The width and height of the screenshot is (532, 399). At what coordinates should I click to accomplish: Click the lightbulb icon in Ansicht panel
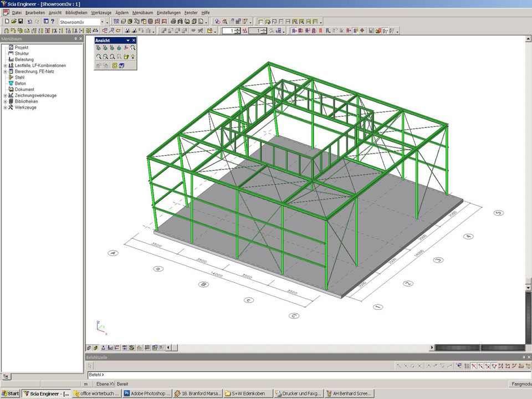(x=133, y=57)
